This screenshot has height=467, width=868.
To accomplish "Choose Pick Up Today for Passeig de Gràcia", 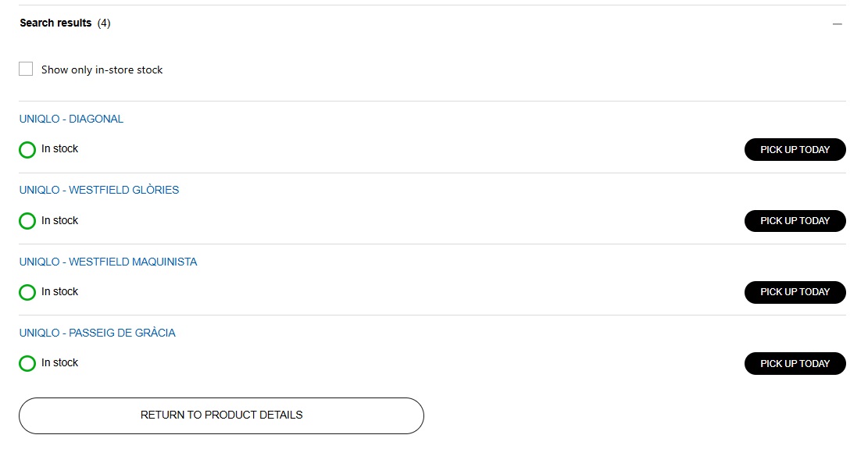I will [x=795, y=364].
